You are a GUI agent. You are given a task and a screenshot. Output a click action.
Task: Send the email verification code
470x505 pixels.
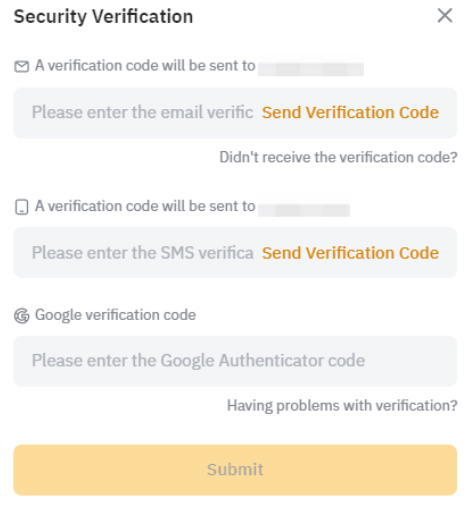click(x=350, y=112)
